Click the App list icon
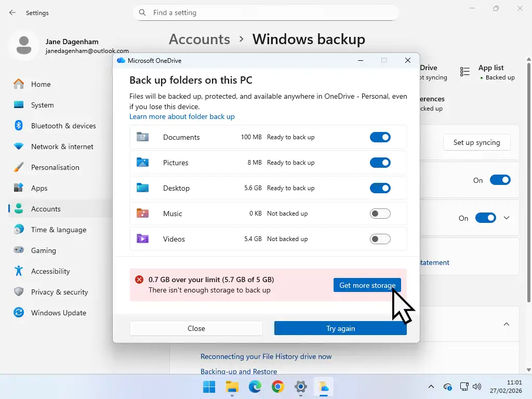The width and height of the screenshot is (532, 399). point(464,71)
